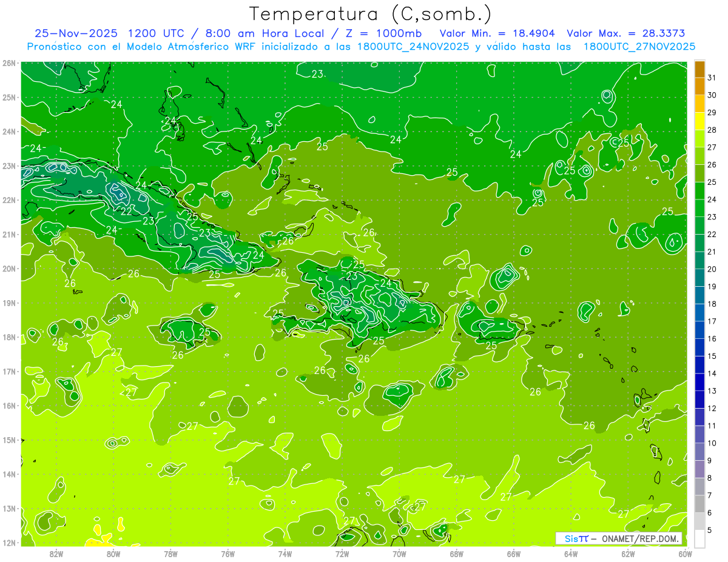Click the "60W" longitude label
Image resolution: width=728 pixels, height=562 pixels.
point(686,553)
